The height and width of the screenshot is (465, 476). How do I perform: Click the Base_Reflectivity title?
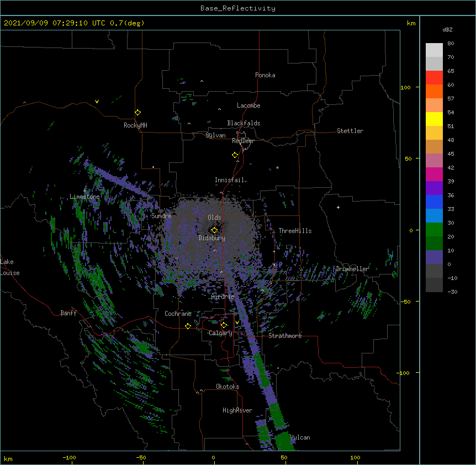click(238, 8)
